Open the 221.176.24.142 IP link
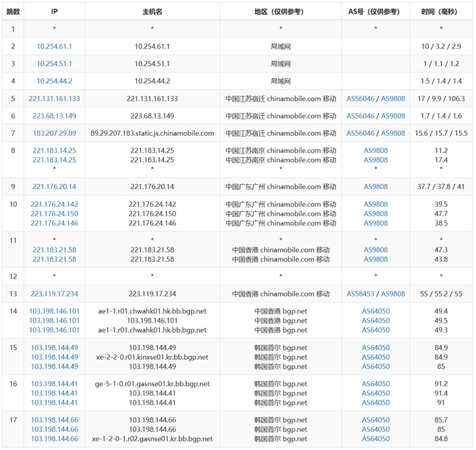This screenshot has height=450, width=476. (55, 205)
